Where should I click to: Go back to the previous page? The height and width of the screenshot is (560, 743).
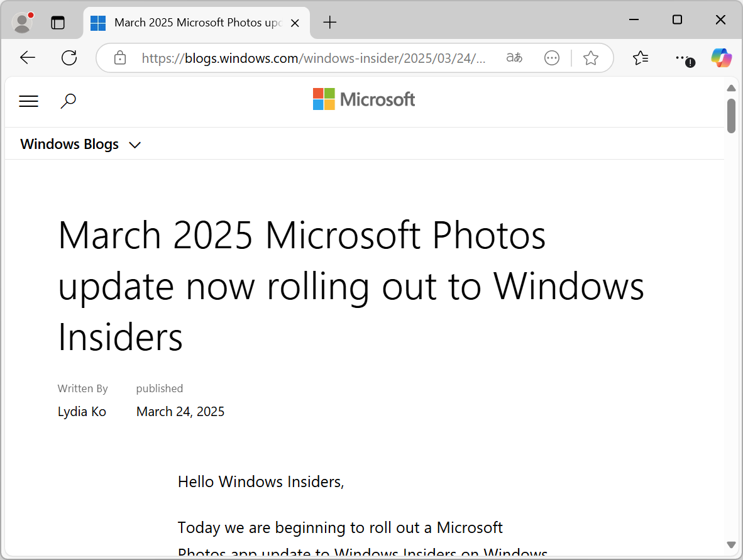click(28, 58)
